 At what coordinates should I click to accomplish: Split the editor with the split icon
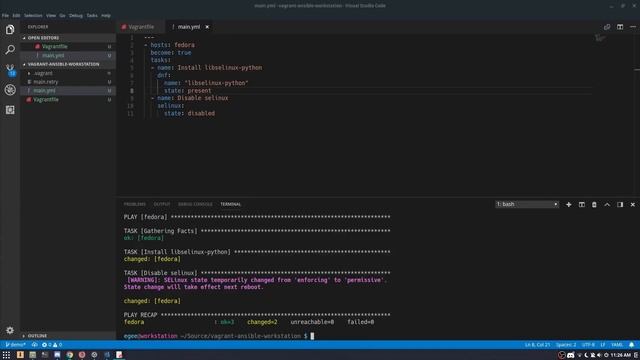620,27
